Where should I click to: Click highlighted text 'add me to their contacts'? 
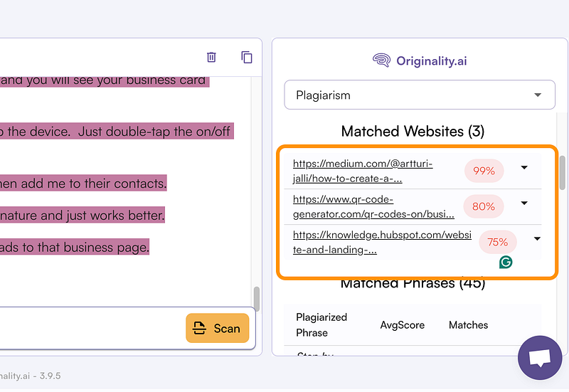point(93,184)
